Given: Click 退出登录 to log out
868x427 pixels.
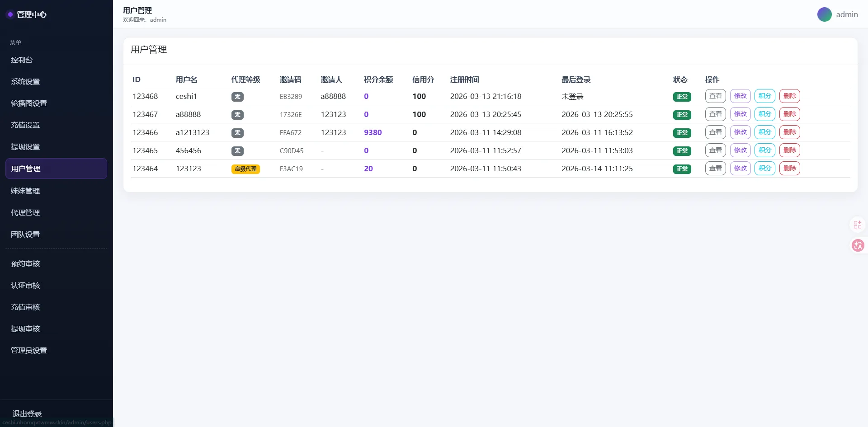Looking at the screenshot, I should pos(27,413).
